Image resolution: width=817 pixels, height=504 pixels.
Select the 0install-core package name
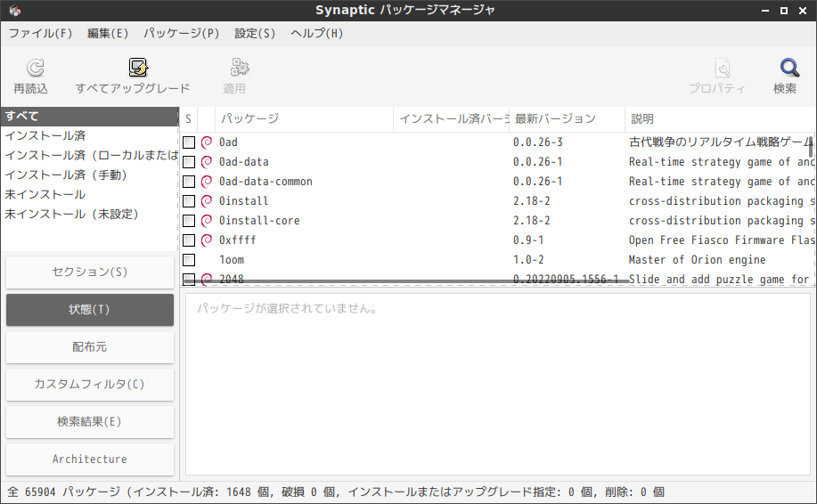click(259, 221)
